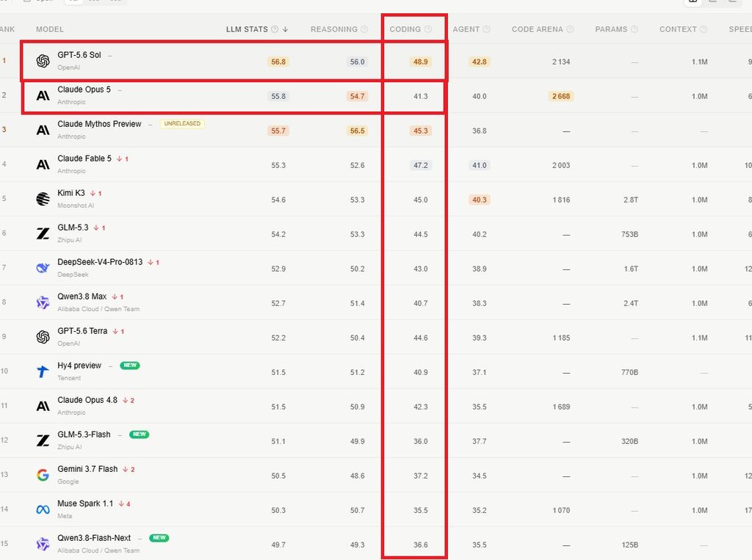
Task: Click the Zhipu logo beside GLM-5.3-Flash
Action: point(43,440)
